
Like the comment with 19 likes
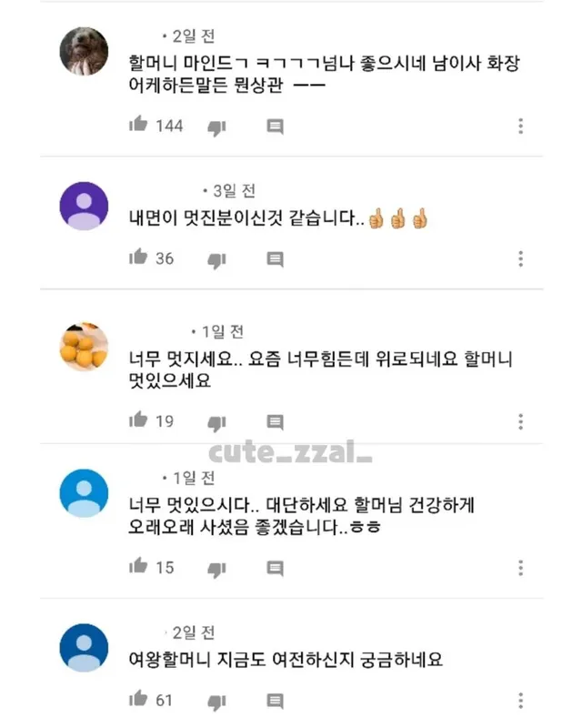tap(138, 420)
